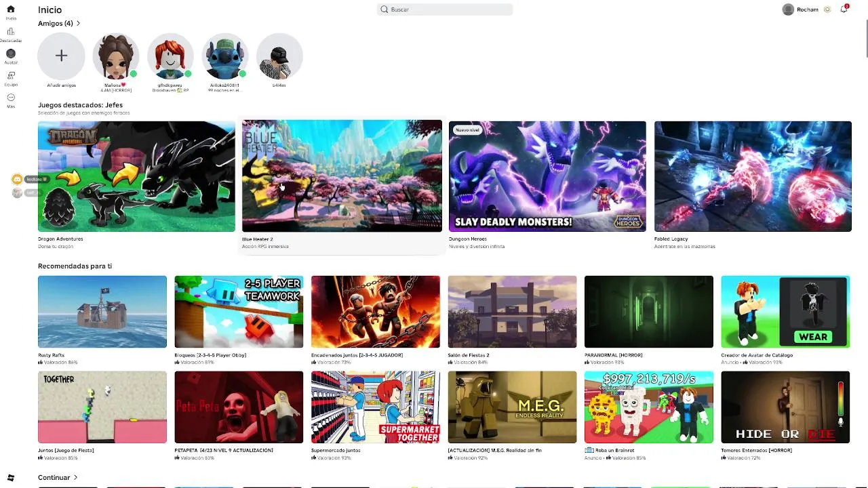
Task: Open the Dragon Adventures featured game
Action: (136, 176)
